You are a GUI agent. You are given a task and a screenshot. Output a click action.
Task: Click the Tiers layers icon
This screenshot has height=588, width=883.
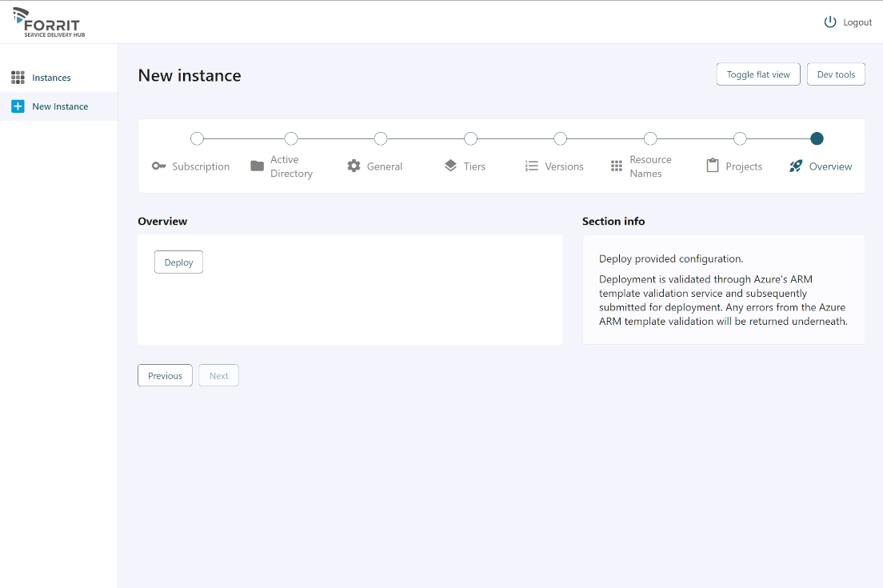click(450, 166)
